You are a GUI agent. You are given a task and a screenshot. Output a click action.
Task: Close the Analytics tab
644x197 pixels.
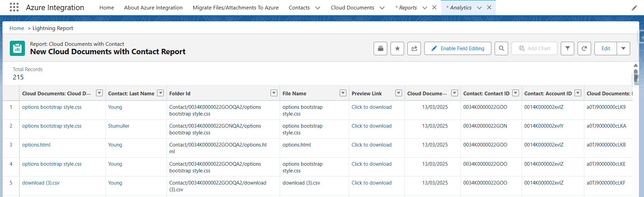[x=489, y=7]
